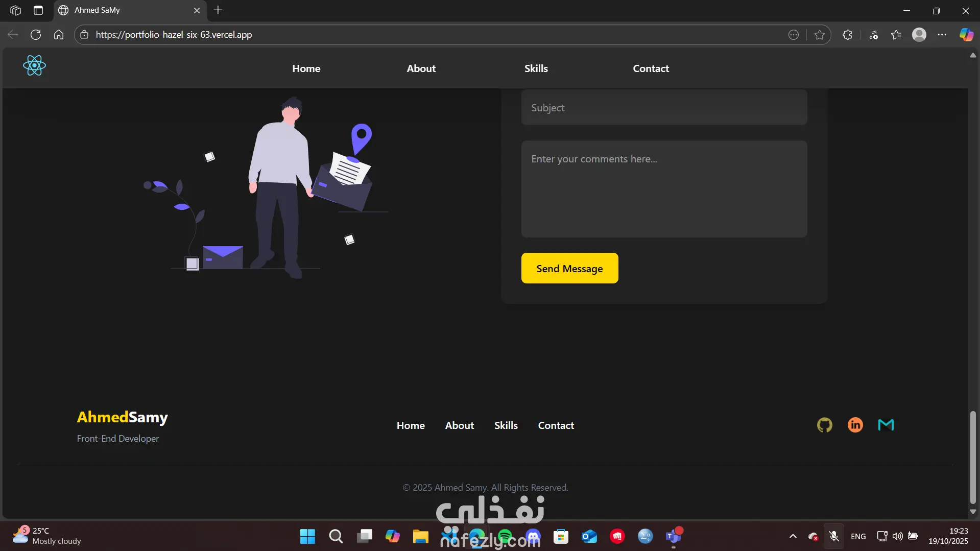980x551 pixels.
Task: Click the scrollbar up arrow
Action: tap(973, 55)
